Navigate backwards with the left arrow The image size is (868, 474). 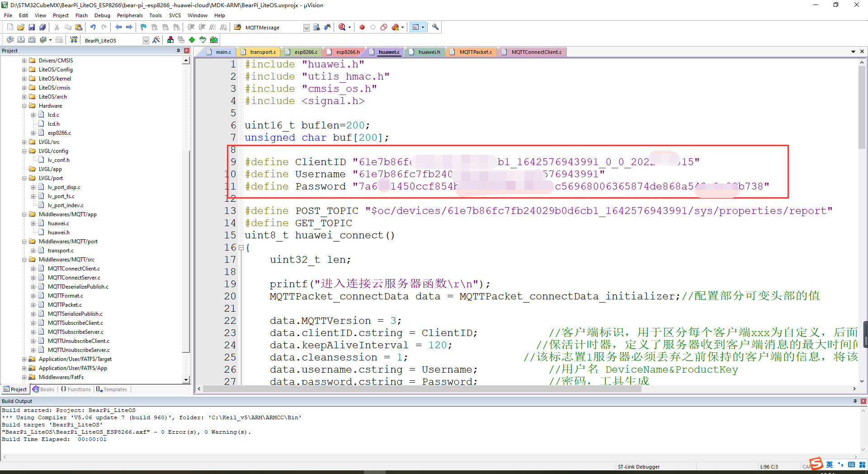[x=118, y=27]
